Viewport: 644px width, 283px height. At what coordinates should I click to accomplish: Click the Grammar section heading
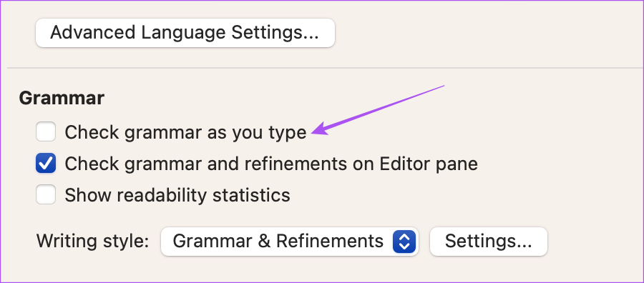pos(62,99)
